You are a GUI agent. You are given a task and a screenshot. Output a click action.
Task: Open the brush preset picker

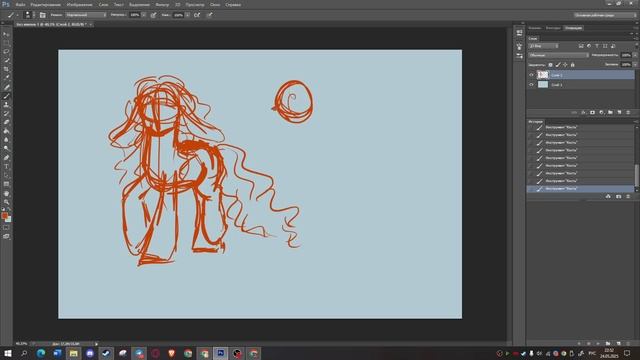point(29,15)
